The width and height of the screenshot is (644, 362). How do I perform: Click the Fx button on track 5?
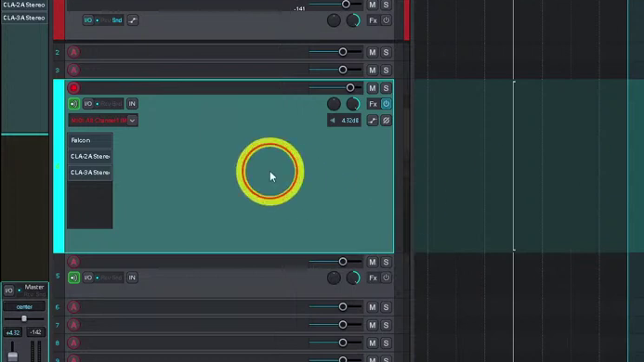pyautogui.click(x=373, y=278)
